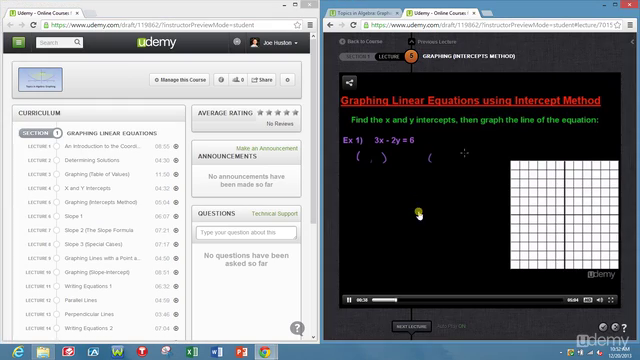Open File Explorer from the taskbar
Viewport: 640px width, 360px height.
pos(43,351)
